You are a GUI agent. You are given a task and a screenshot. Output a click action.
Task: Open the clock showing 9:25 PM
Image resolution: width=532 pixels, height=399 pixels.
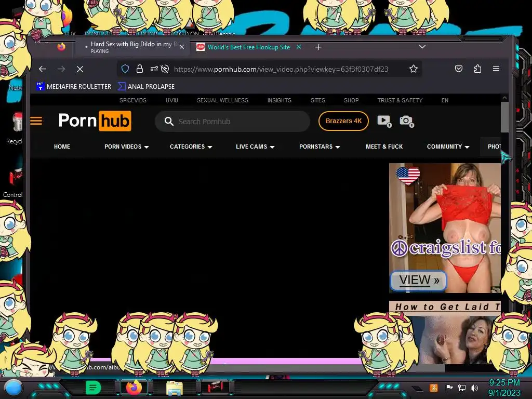(x=504, y=388)
